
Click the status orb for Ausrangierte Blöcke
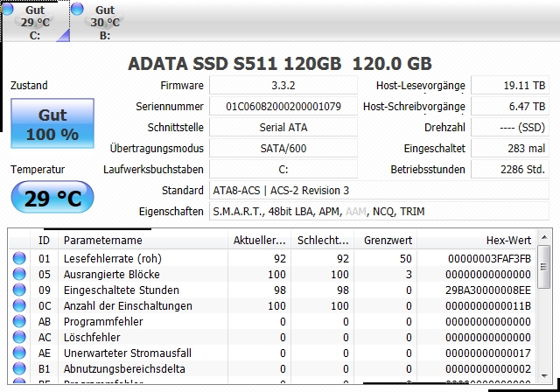pos(19,274)
